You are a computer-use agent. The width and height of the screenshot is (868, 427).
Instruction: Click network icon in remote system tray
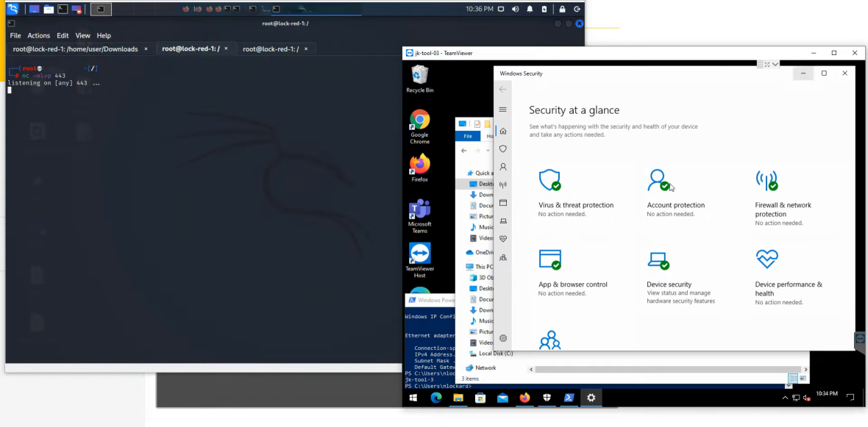tap(796, 398)
